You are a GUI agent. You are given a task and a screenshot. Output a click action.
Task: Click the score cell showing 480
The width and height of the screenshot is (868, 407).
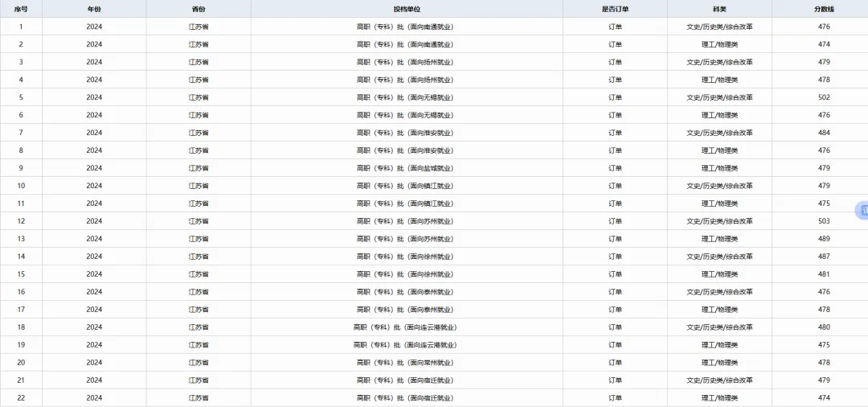(824, 327)
